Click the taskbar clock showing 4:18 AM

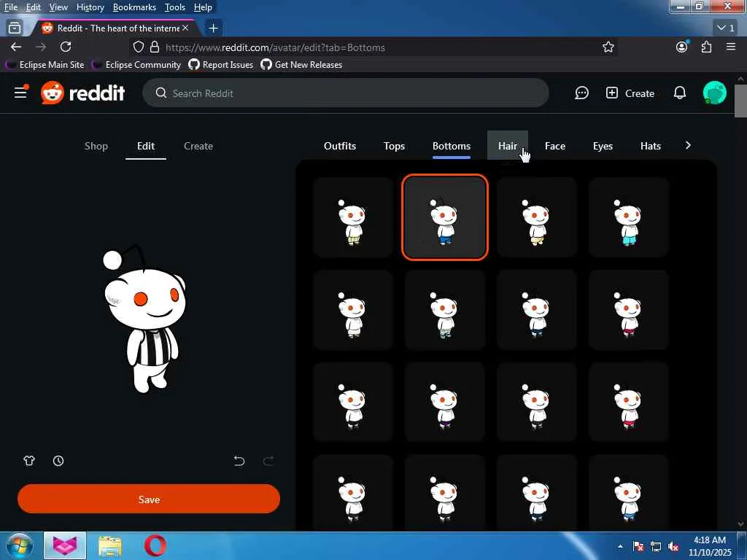pos(709,545)
